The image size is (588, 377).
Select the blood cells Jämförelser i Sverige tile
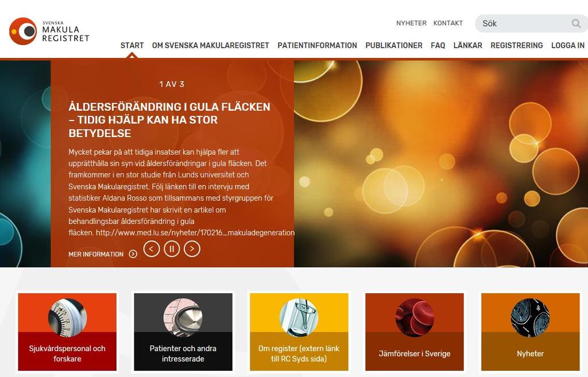415,317
